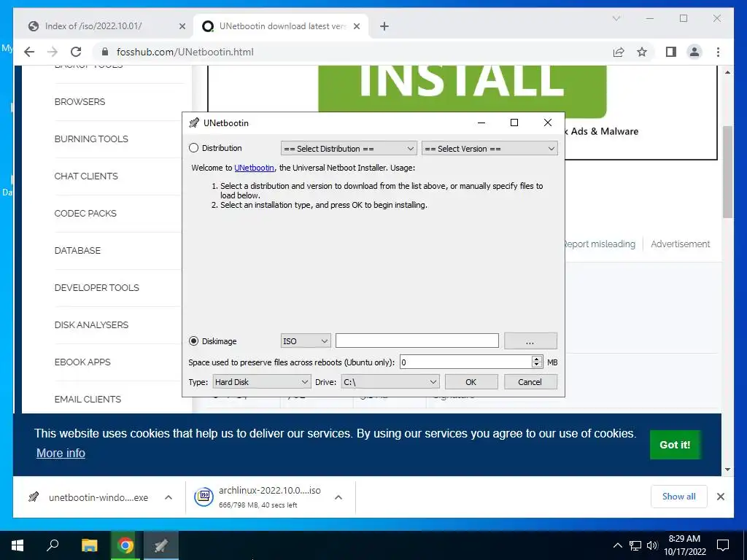This screenshot has width=747, height=560.
Task: Open CHAT CLIENTS category in sidebar
Action: click(86, 176)
